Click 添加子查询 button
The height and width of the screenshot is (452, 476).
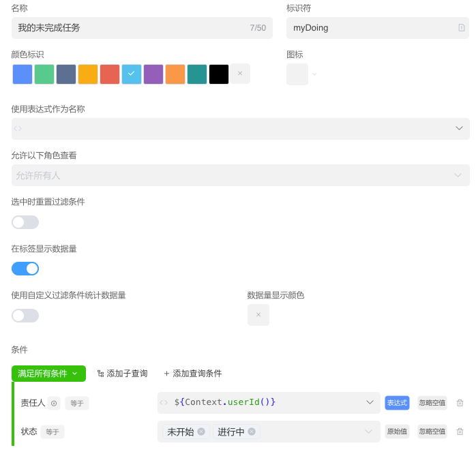(122, 374)
